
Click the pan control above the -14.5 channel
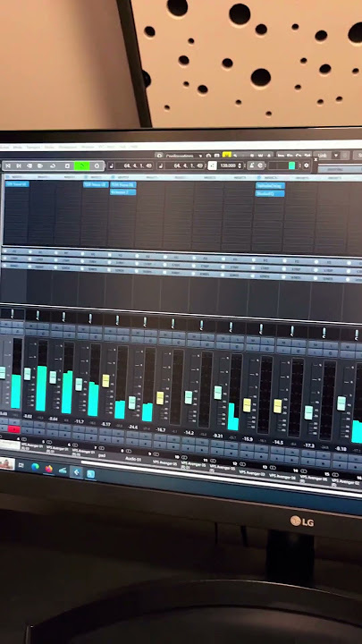[291, 331]
